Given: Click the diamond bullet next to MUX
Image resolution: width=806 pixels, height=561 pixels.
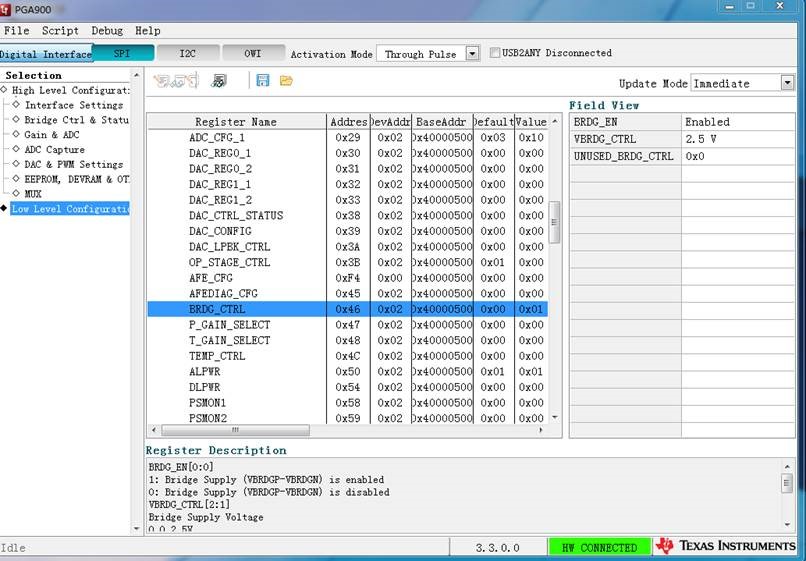Looking at the screenshot, I should click(16, 193).
